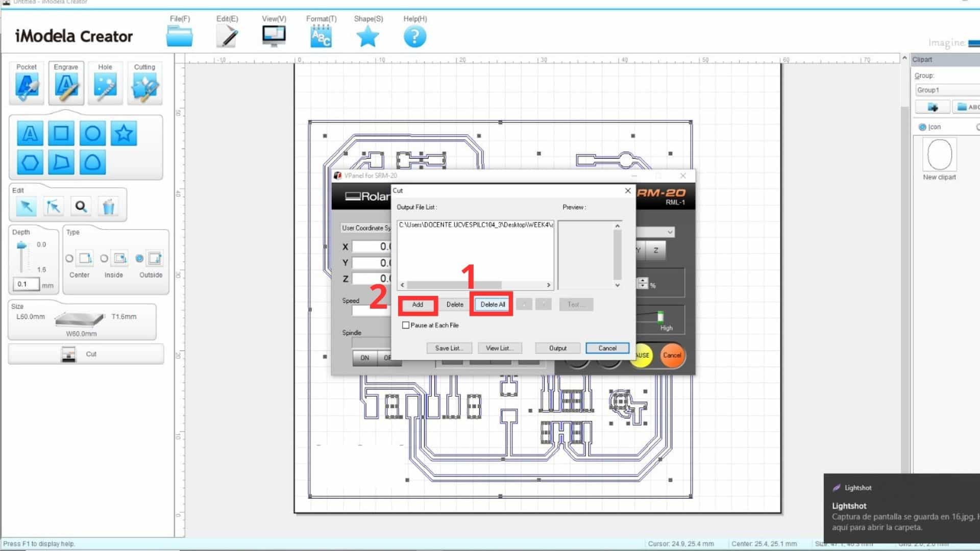Open the File folder icon
This screenshot has width=980, height=551.
click(180, 36)
